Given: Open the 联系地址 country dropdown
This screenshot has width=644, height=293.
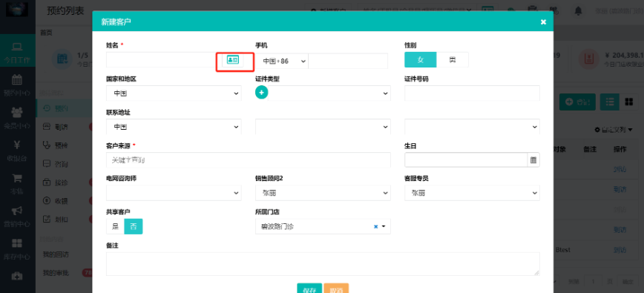Looking at the screenshot, I should pyautogui.click(x=174, y=127).
